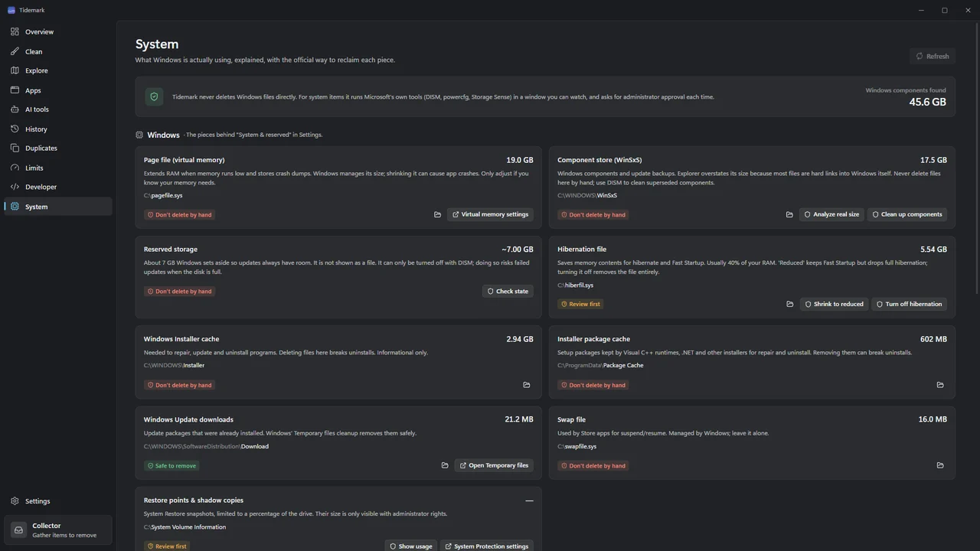Open Windows Installer cache folder icon
This screenshot has width=980, height=551.
(x=526, y=385)
